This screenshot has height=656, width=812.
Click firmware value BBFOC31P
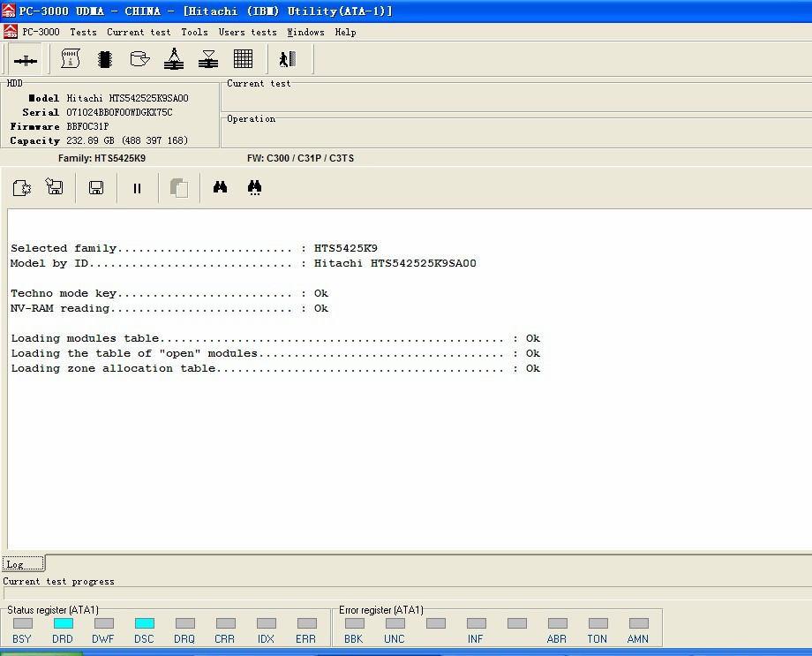pyautogui.click(x=87, y=126)
